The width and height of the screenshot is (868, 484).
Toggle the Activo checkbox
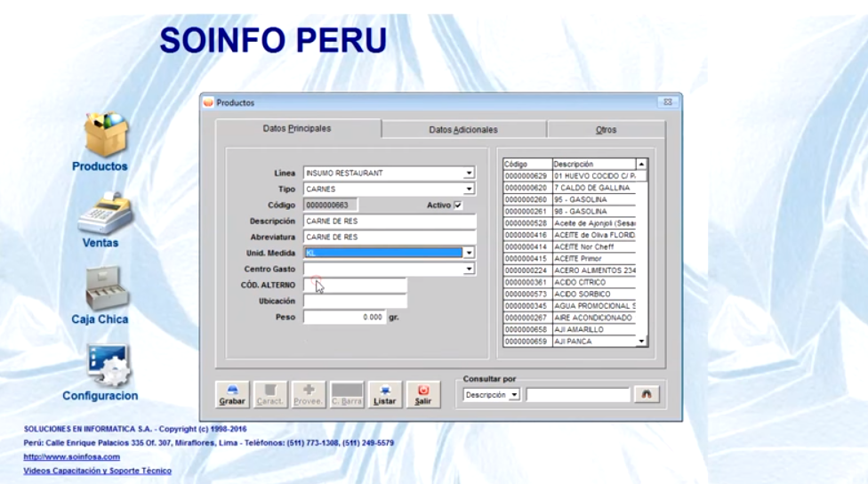point(458,206)
